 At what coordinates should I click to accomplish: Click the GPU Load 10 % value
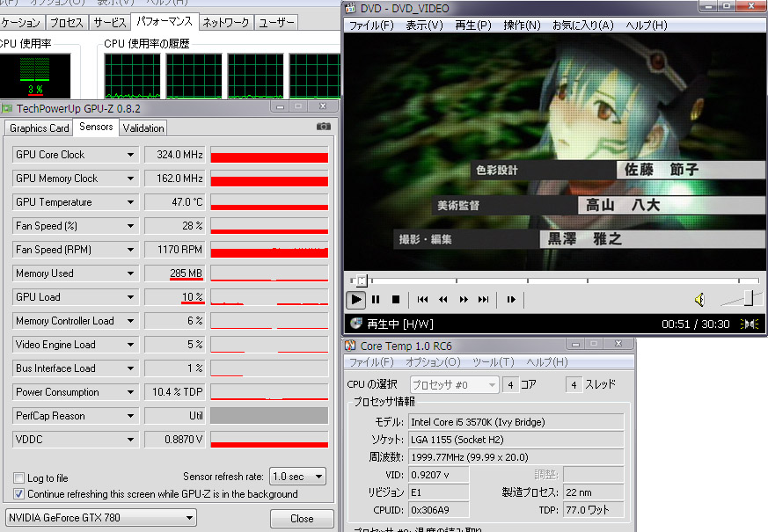tap(174, 297)
